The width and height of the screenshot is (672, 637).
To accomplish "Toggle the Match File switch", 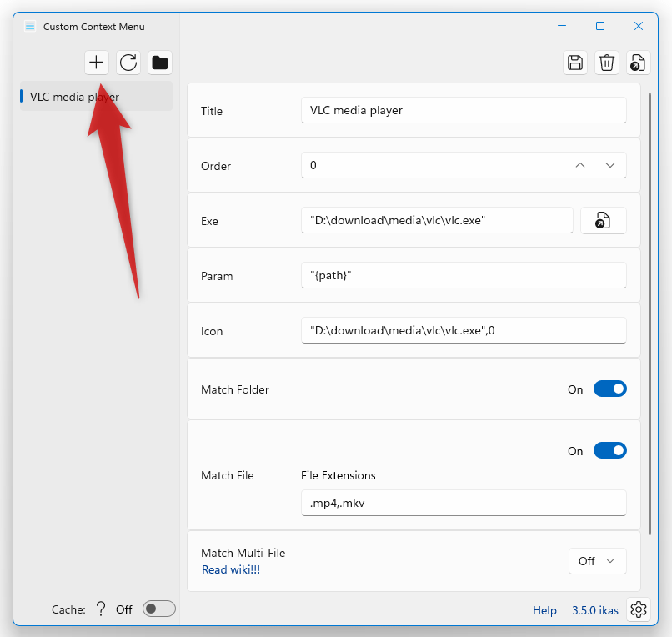I will coord(609,450).
